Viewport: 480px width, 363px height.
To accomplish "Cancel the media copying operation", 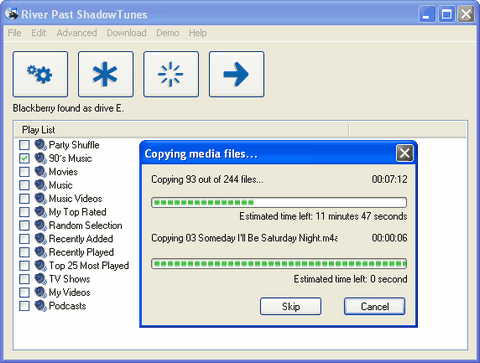I will coord(375,306).
